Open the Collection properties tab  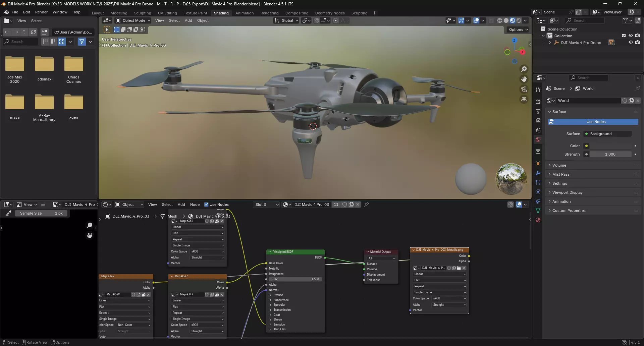coord(538,152)
